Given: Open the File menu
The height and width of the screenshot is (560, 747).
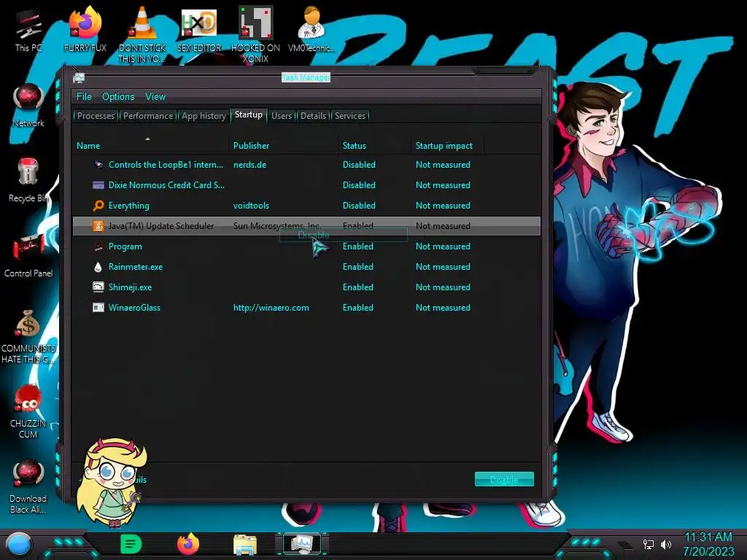Looking at the screenshot, I should [x=84, y=97].
